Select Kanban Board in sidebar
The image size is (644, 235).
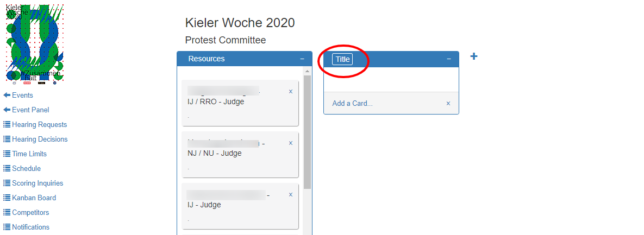click(29, 198)
